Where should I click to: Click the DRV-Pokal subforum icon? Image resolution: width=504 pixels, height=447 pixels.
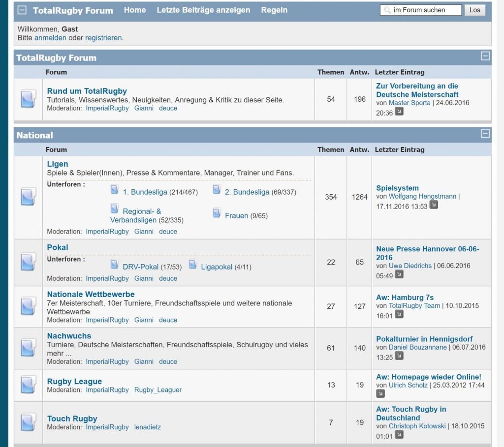[x=115, y=264]
